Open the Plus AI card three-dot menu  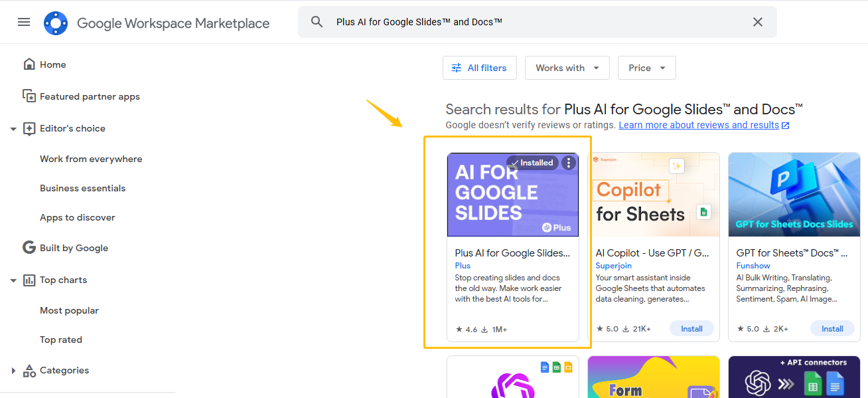pos(569,163)
